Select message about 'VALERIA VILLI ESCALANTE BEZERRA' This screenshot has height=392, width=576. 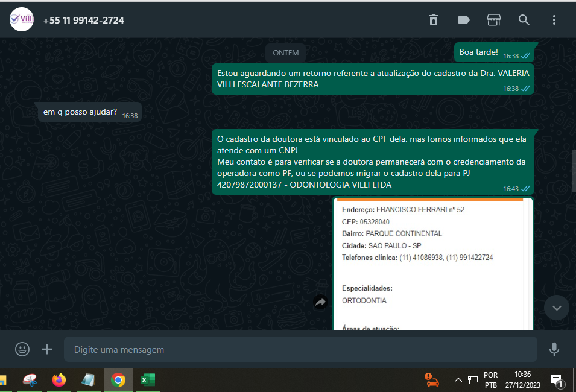click(373, 79)
